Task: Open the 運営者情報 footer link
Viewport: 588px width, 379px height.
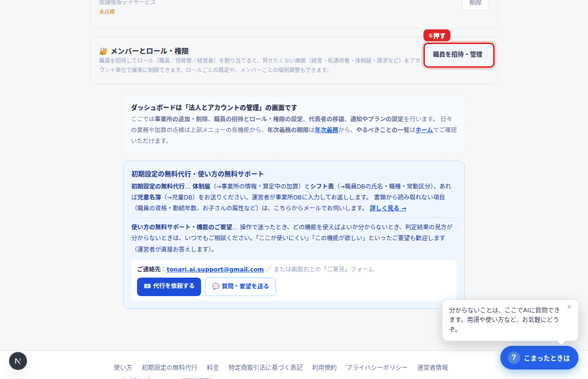Action: [x=432, y=368]
